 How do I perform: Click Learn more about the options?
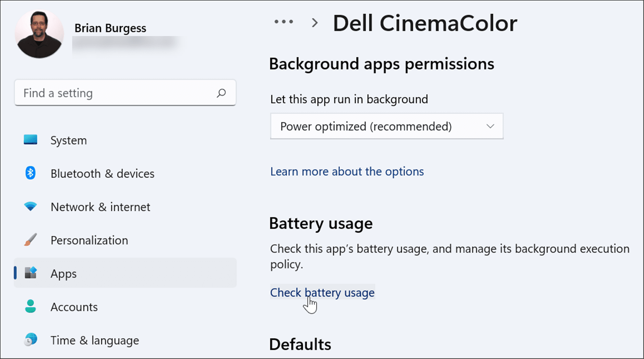347,171
